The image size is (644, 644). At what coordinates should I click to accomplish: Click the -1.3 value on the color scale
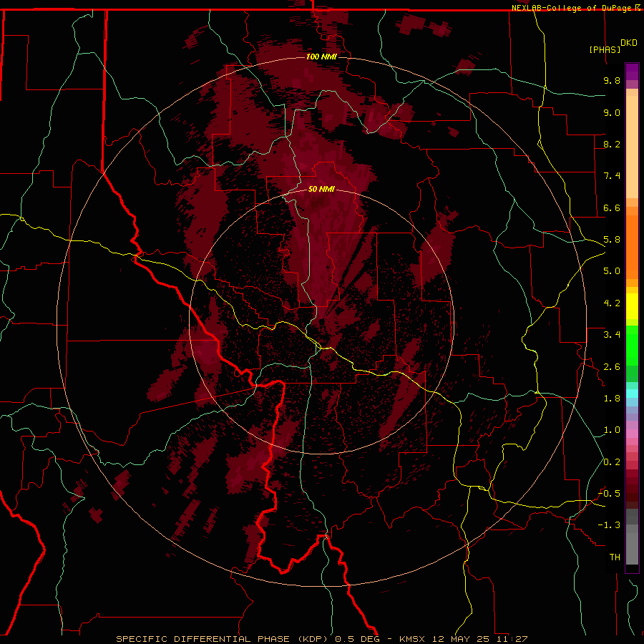pos(609,525)
